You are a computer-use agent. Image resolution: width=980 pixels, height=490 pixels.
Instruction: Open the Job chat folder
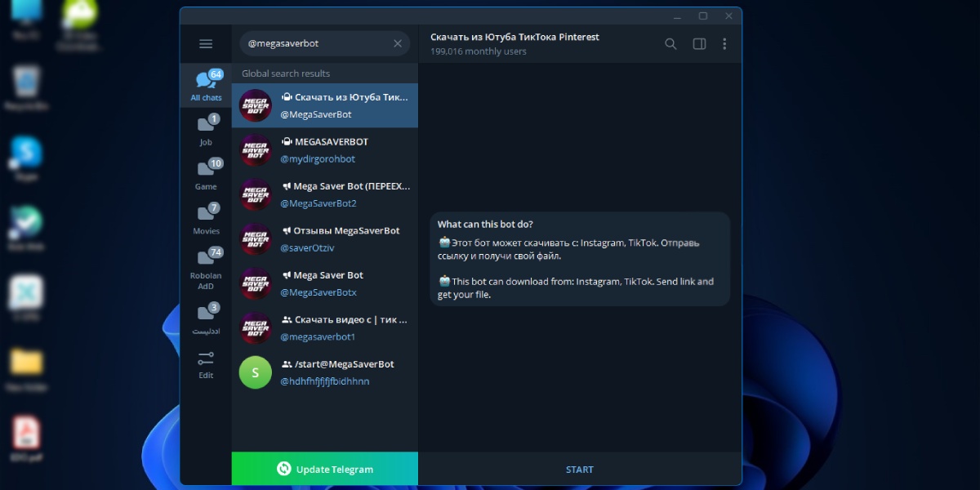pos(206,131)
